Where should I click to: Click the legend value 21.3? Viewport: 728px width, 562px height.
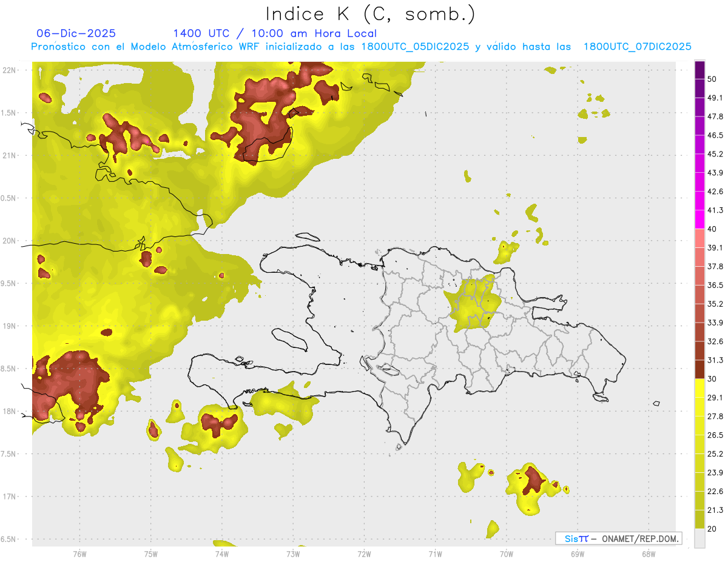click(x=715, y=510)
